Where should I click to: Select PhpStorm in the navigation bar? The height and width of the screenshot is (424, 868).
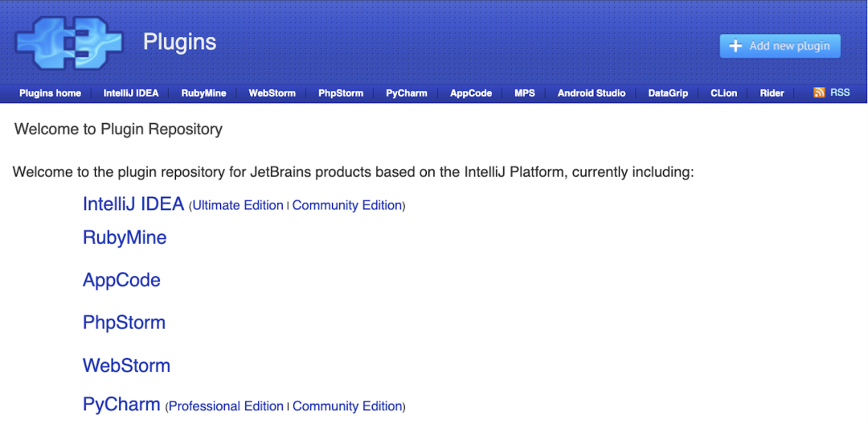(341, 93)
